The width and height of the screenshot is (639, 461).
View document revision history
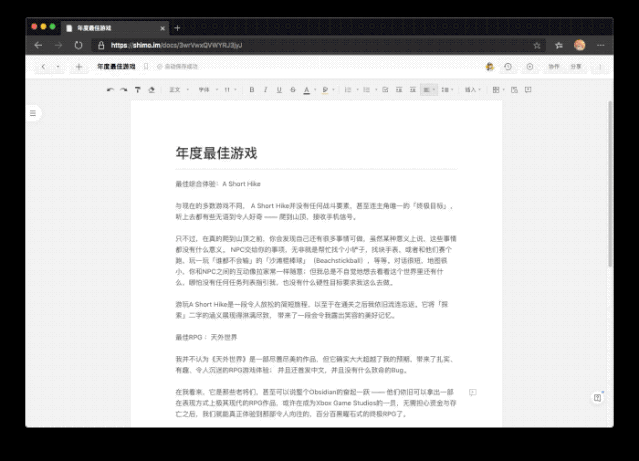tap(508, 66)
